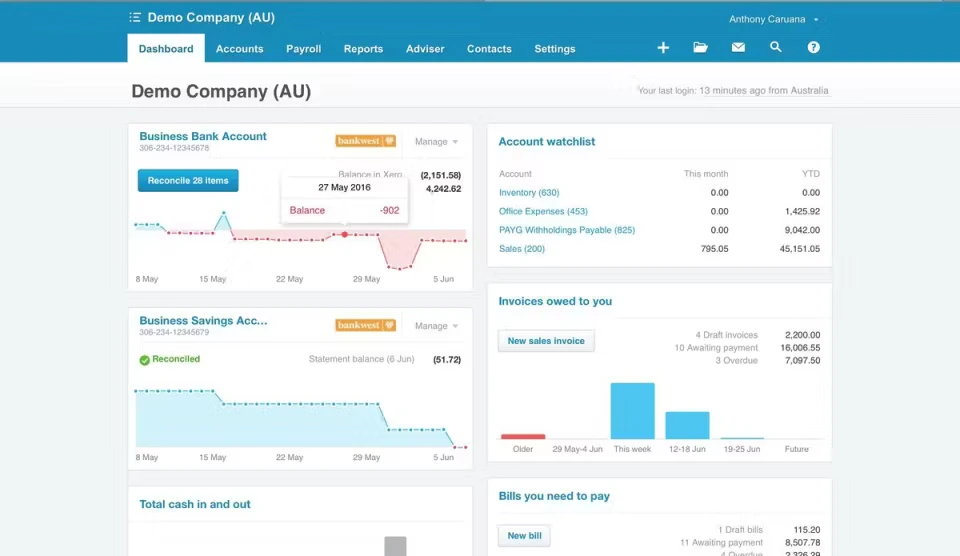
Task: Open the Reports menu
Action: 363,49
